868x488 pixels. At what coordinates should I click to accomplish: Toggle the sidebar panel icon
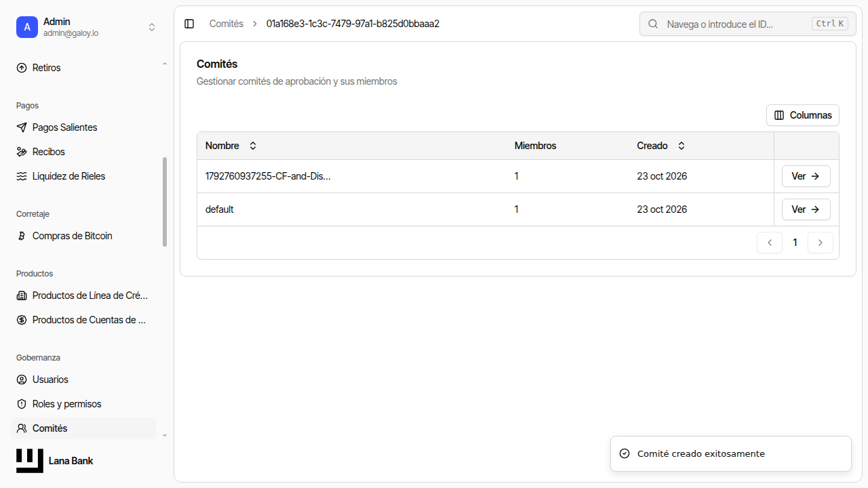pos(189,24)
